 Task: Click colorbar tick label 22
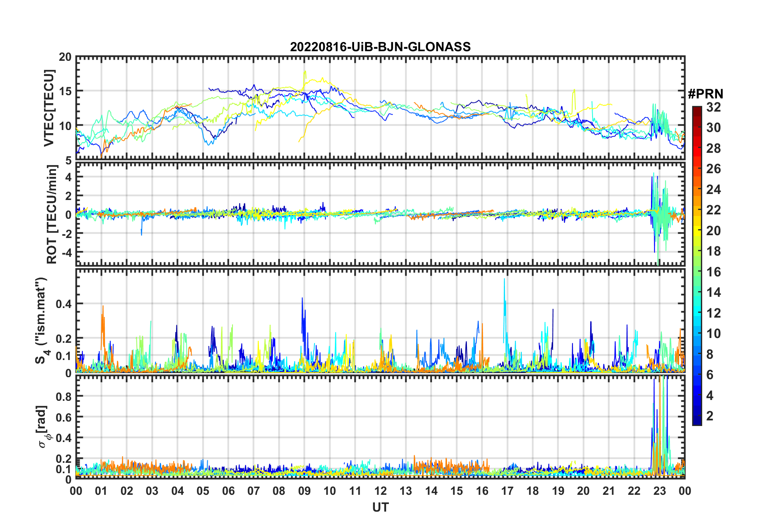[x=713, y=210]
